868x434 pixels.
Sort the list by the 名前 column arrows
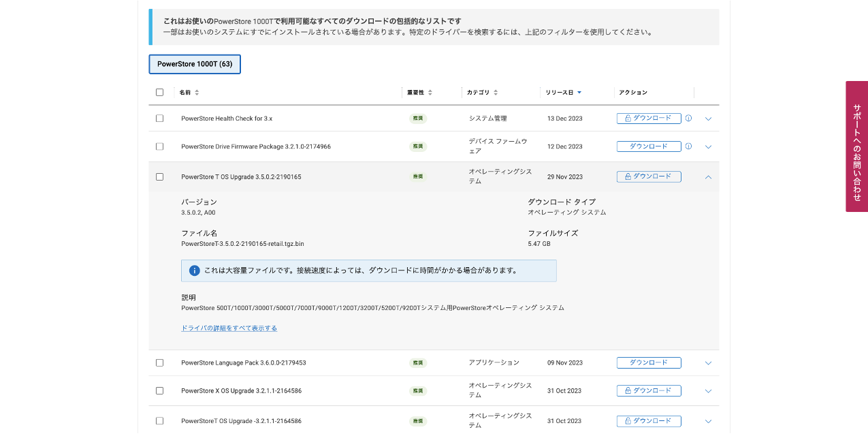tap(197, 93)
